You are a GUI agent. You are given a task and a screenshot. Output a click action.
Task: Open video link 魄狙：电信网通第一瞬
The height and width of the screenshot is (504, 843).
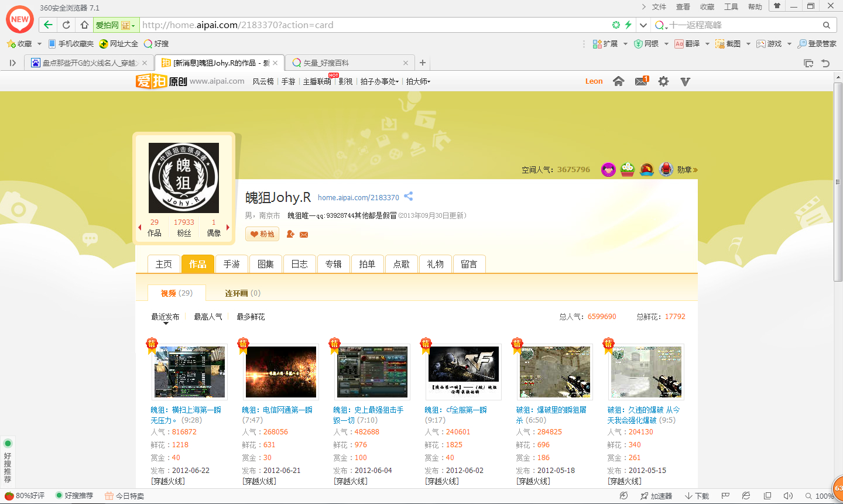pyautogui.click(x=277, y=410)
